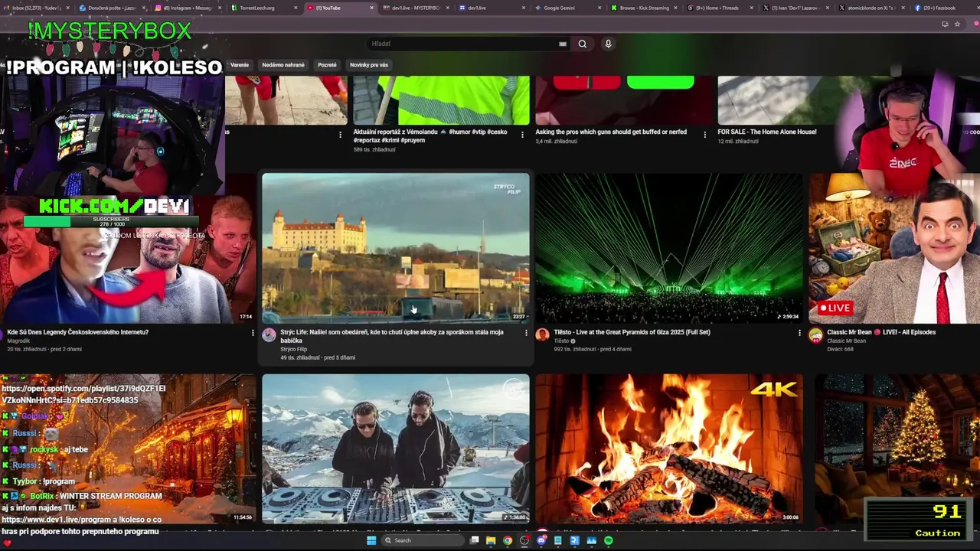Image resolution: width=980 pixels, height=551 pixels.
Task: Open Asking the pros guns buffed title
Action: point(611,132)
